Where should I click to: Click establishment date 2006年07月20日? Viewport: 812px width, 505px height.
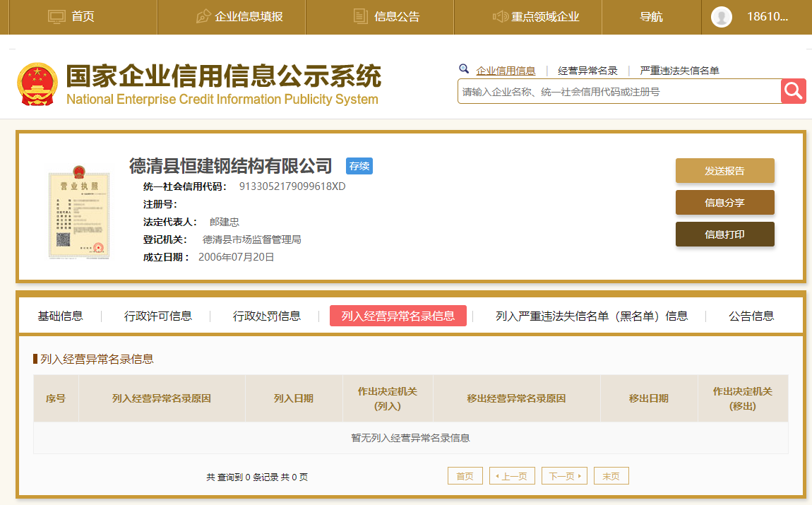click(236, 257)
